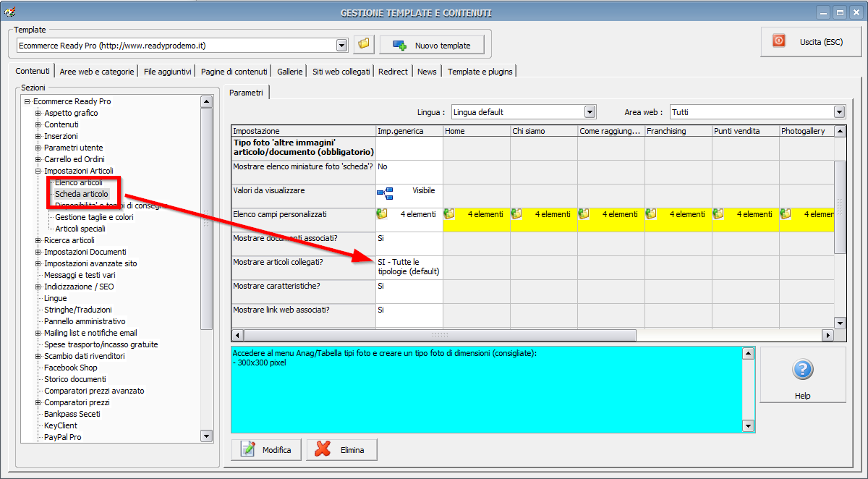This screenshot has width=868, height=479.
Task: Open the Area web dropdown
Action: coord(839,112)
